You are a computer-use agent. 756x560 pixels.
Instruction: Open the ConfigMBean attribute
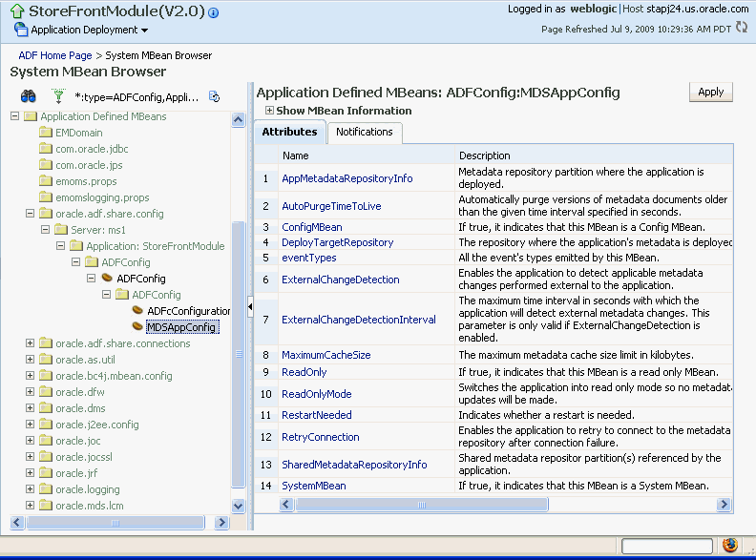(x=312, y=227)
